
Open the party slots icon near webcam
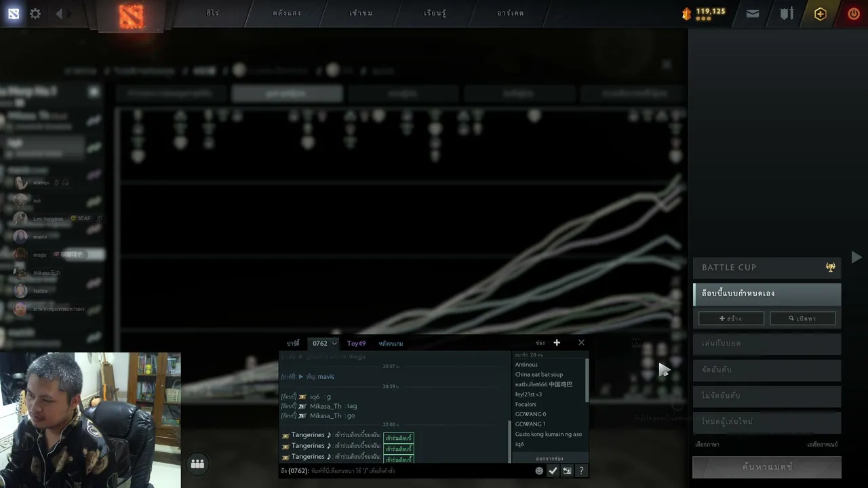click(x=197, y=464)
